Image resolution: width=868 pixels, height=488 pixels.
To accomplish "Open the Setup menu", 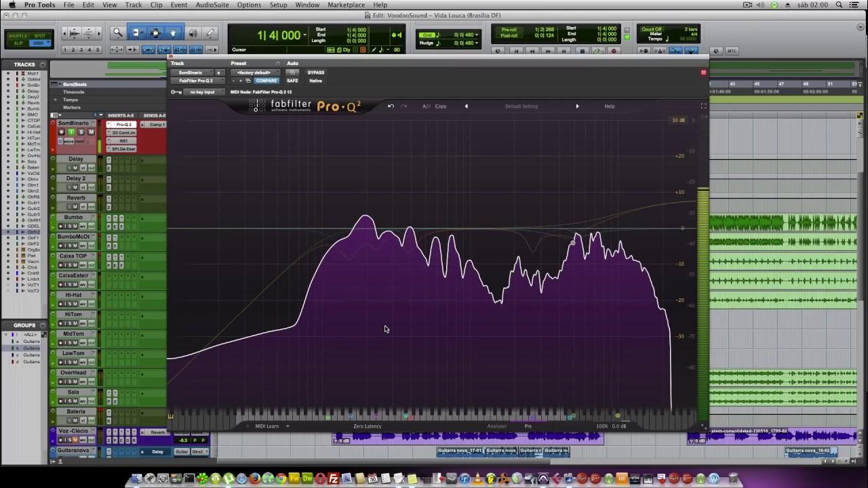I will click(278, 5).
